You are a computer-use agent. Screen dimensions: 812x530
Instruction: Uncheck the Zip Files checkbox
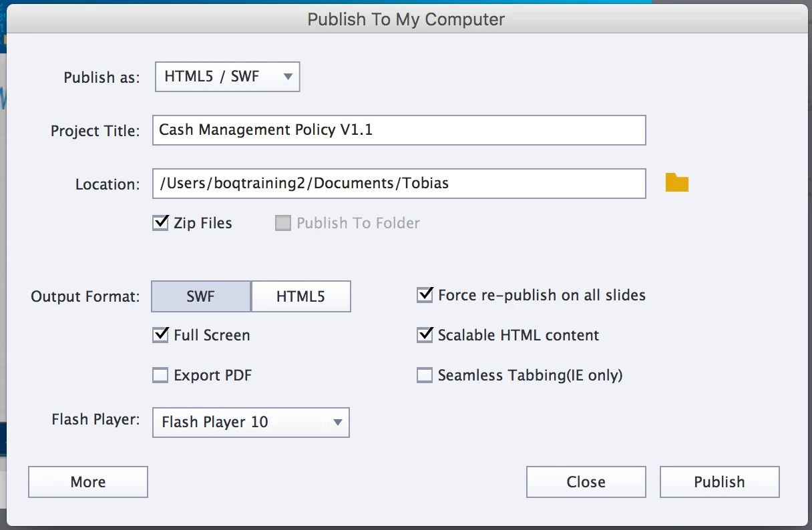160,223
